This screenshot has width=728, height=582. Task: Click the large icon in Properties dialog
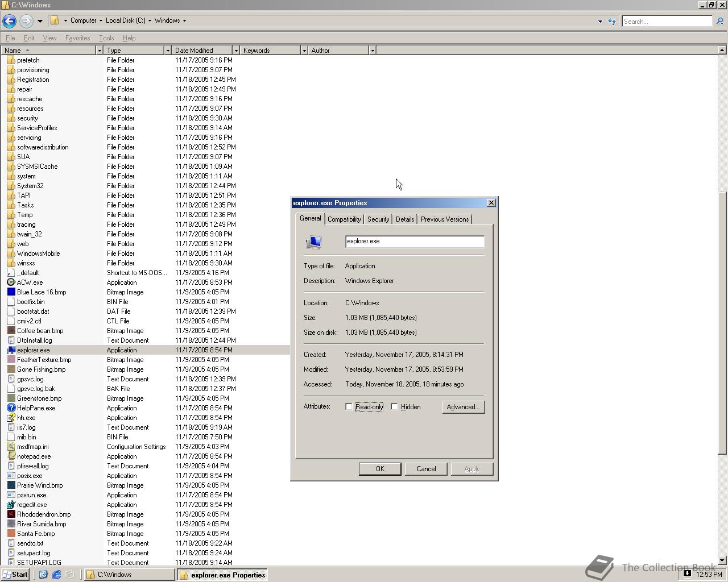point(313,242)
